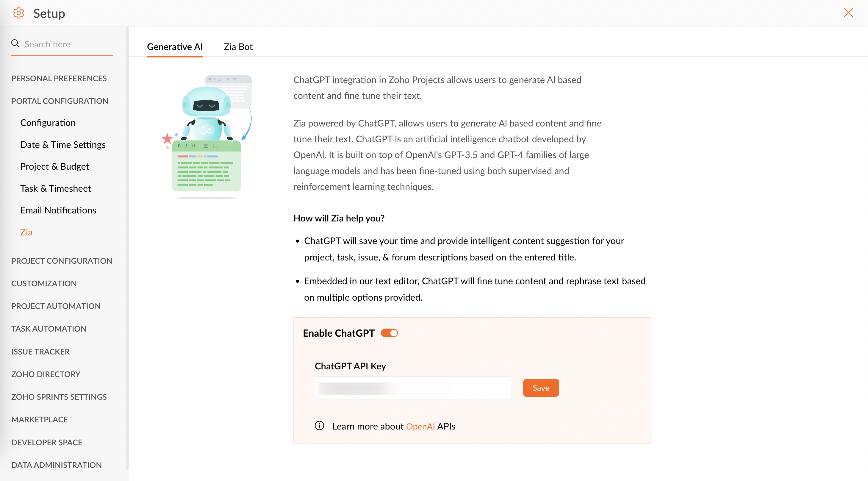Click the Setup gear icon

pos(18,13)
